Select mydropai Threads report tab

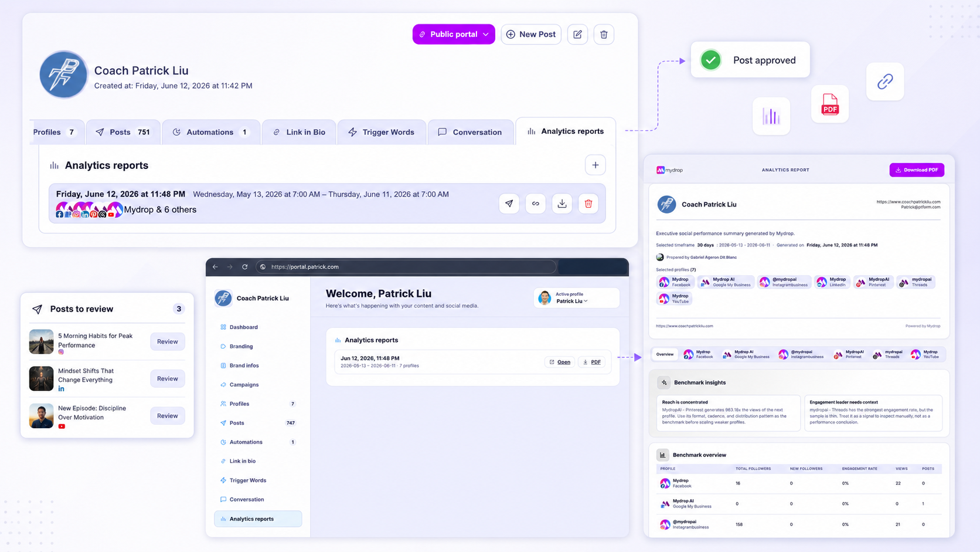887,354
